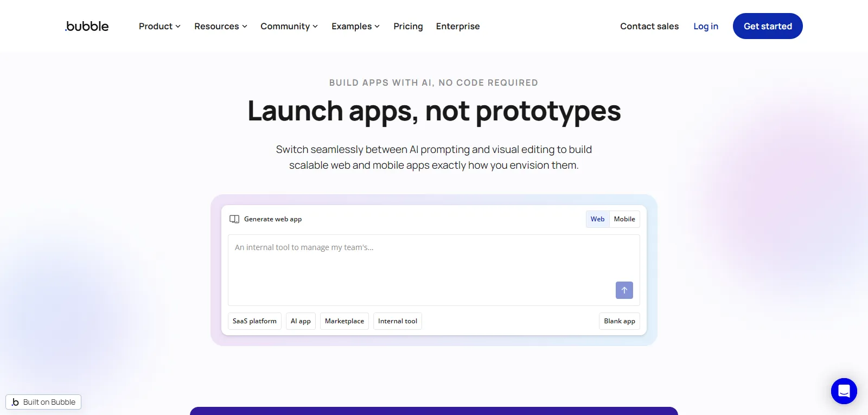This screenshot has width=868, height=415.
Task: Open the chat messenger bubble icon
Action: coord(844,391)
